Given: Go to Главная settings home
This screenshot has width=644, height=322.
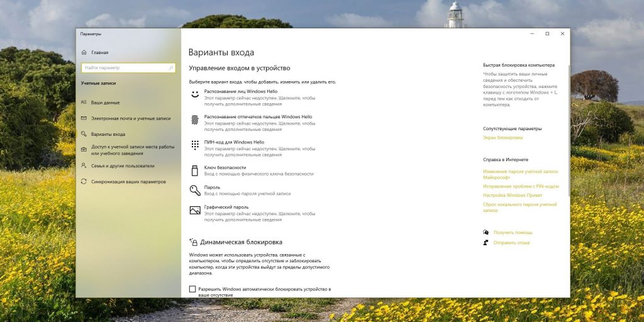Looking at the screenshot, I should tap(100, 53).
